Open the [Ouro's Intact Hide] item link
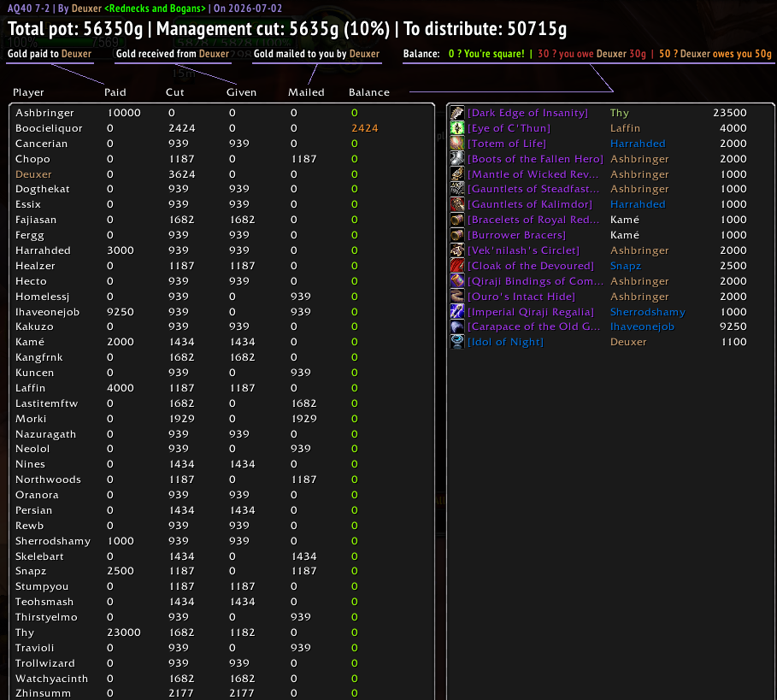777x700 pixels. pyautogui.click(x=521, y=297)
